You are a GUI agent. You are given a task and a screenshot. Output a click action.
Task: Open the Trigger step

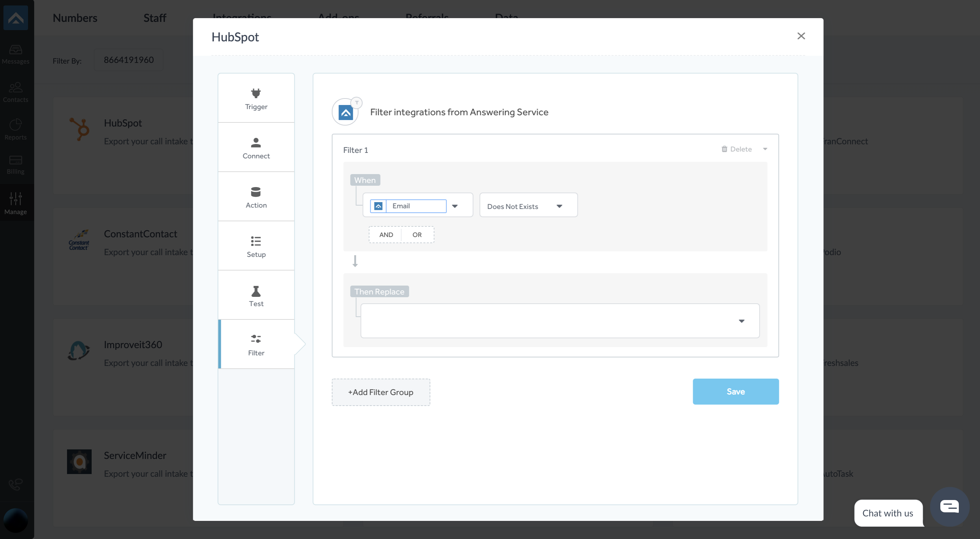coord(256,98)
